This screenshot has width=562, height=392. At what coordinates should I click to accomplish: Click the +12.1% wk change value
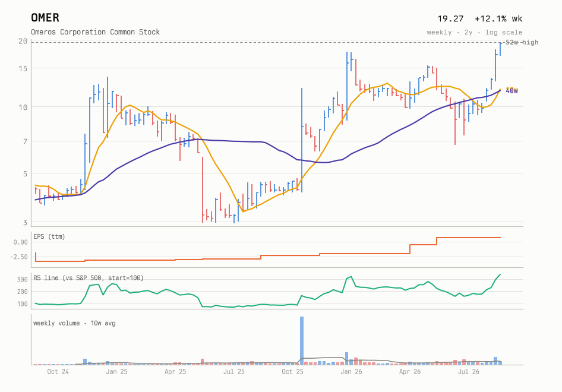point(498,18)
